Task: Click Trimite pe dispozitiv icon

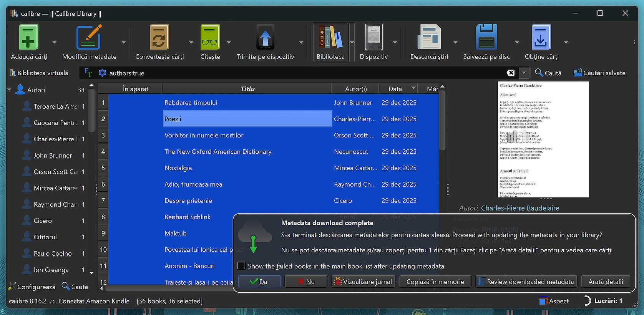Action: [x=265, y=37]
